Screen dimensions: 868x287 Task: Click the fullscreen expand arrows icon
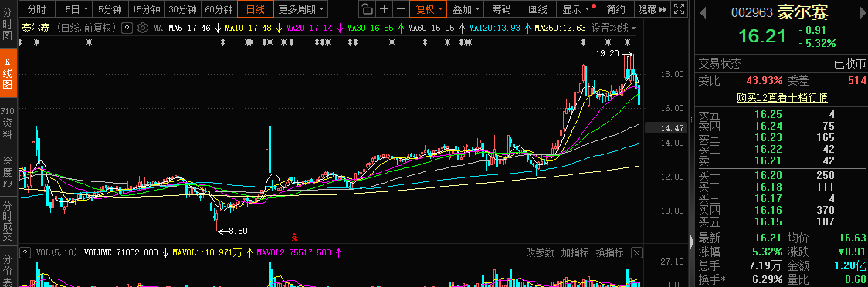tap(680, 8)
